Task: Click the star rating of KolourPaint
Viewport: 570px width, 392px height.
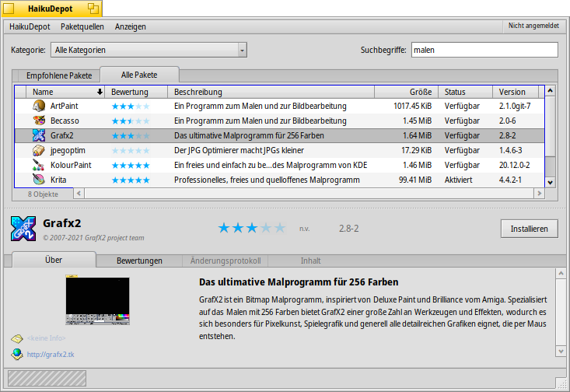Action: [x=131, y=166]
